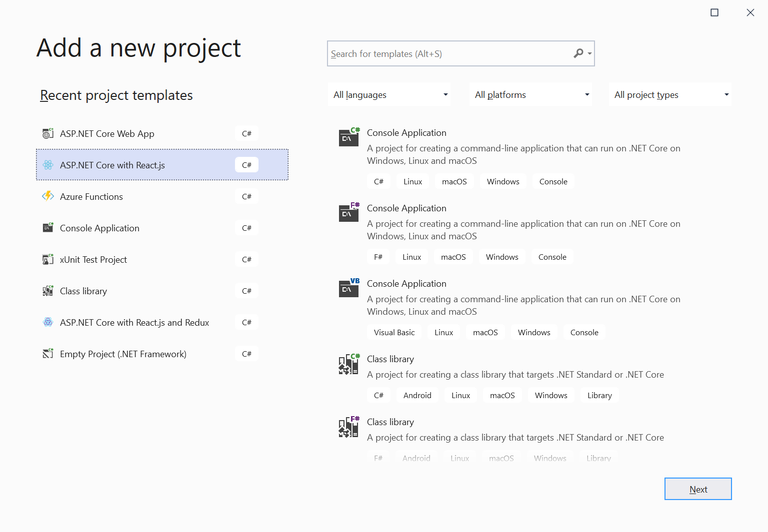Click the F# Class library icon

pyautogui.click(x=348, y=427)
